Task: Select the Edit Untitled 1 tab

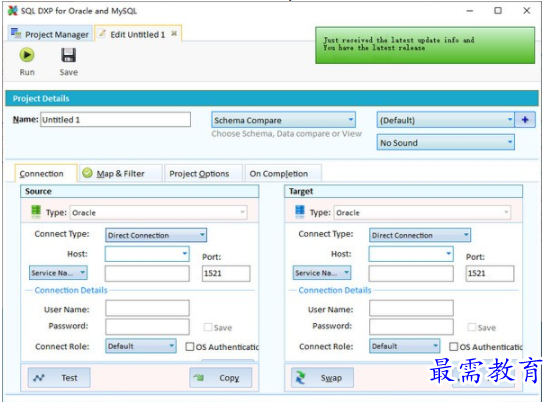Action: (137, 34)
